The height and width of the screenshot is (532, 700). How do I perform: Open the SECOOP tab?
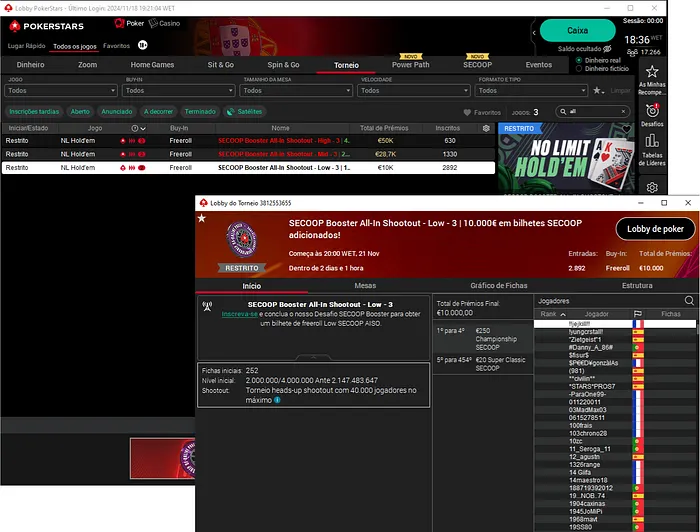pos(477,65)
